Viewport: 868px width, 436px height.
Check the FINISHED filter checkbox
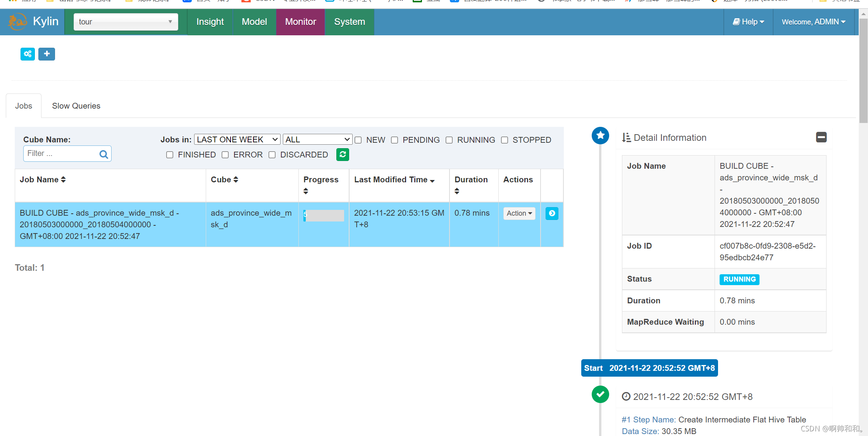[170, 155]
